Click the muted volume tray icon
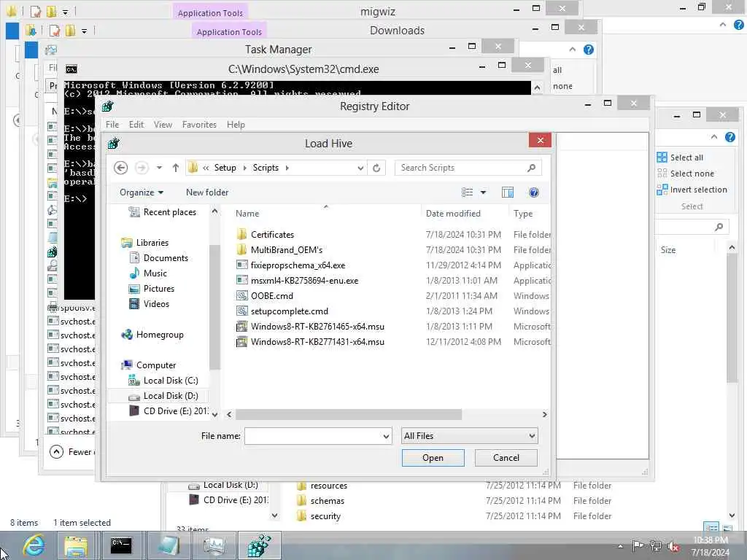Image resolution: width=747 pixels, height=560 pixels. coord(673,546)
